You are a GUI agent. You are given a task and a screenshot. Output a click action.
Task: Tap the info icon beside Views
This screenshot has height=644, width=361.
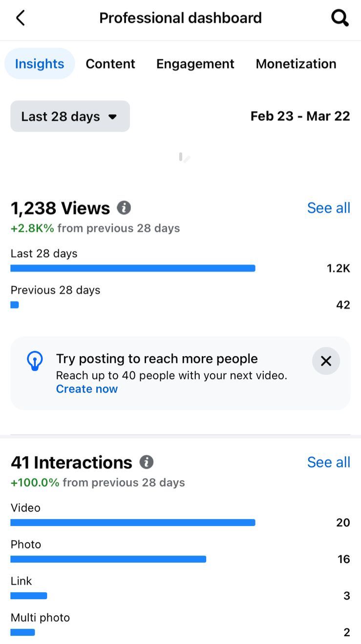pyautogui.click(x=124, y=208)
